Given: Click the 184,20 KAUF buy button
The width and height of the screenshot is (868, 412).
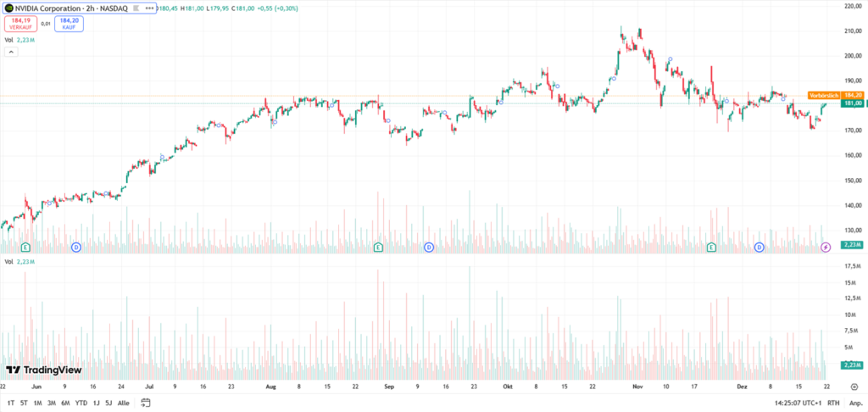Looking at the screenshot, I should (70, 23).
